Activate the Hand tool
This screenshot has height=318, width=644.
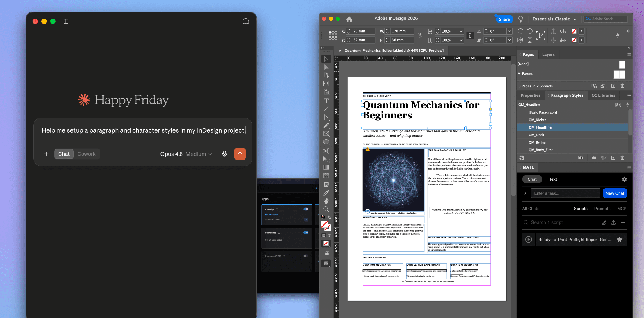tap(326, 201)
